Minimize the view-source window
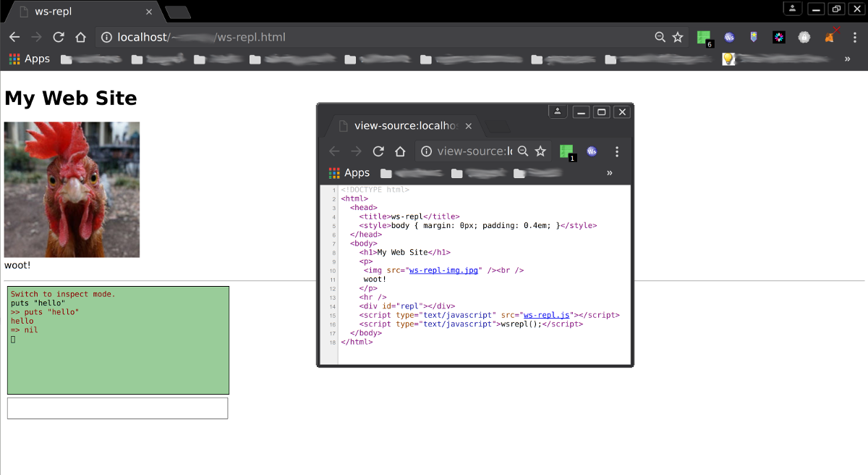 point(582,112)
